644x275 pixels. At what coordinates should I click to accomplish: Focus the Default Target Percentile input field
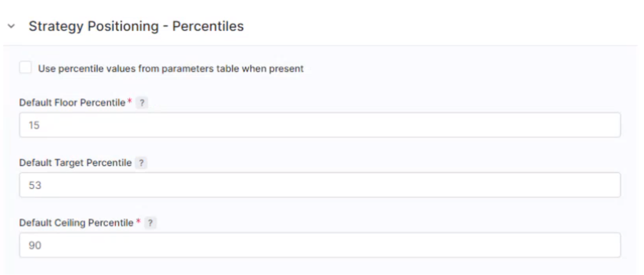[x=319, y=185]
